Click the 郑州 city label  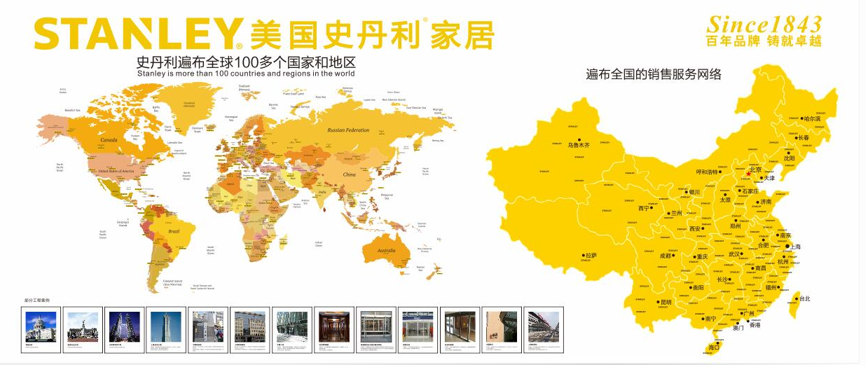click(736, 226)
